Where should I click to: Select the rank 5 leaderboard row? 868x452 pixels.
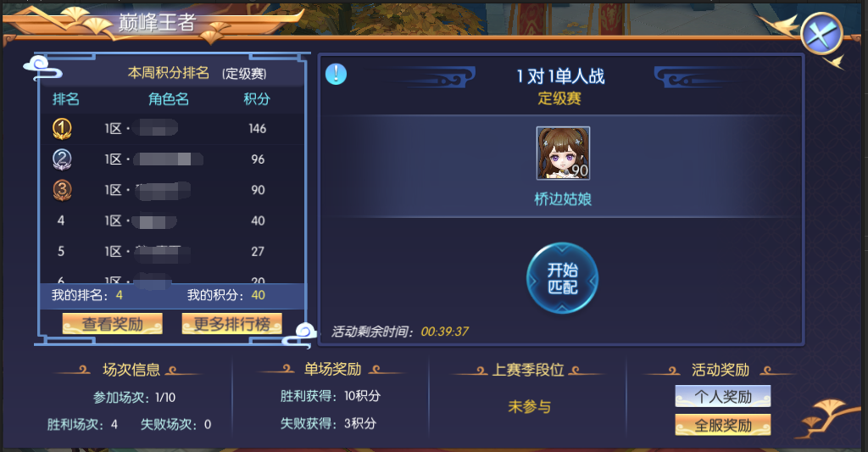[172, 252]
